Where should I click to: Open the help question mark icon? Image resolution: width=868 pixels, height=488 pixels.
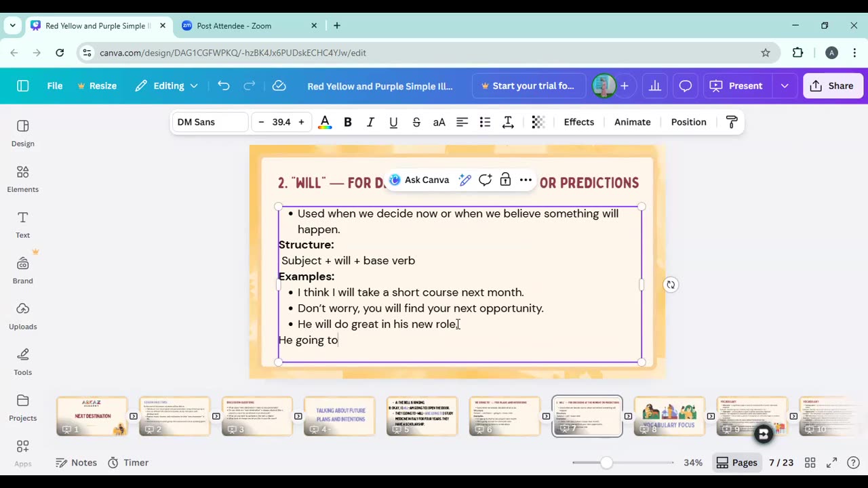tap(853, 462)
